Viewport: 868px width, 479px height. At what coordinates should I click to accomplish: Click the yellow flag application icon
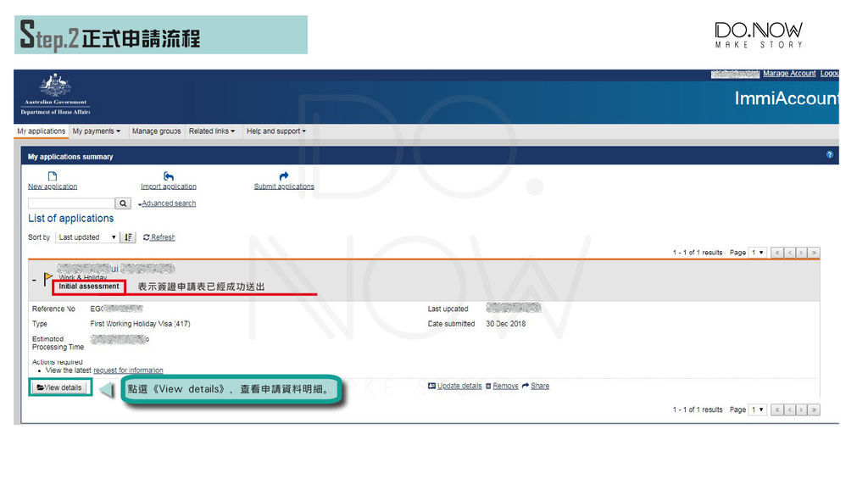pyautogui.click(x=48, y=279)
